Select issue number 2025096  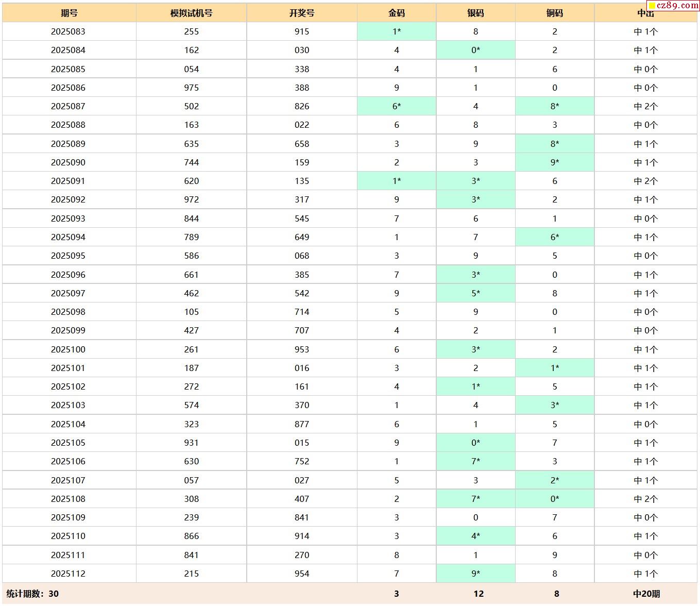click(68, 275)
